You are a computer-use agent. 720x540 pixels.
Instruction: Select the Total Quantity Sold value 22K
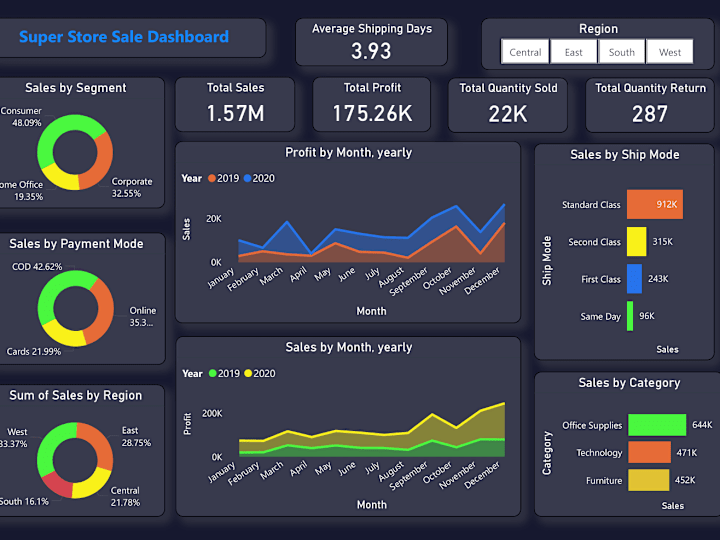(508, 114)
